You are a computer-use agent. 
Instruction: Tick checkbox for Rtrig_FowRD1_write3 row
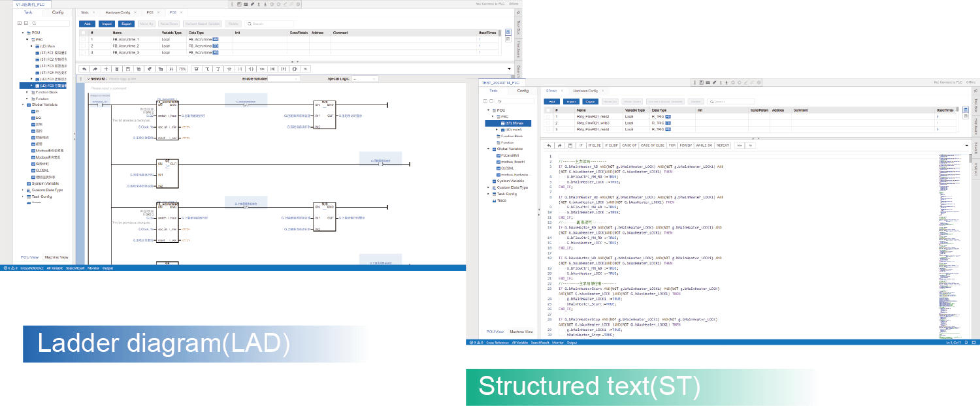coord(548,123)
